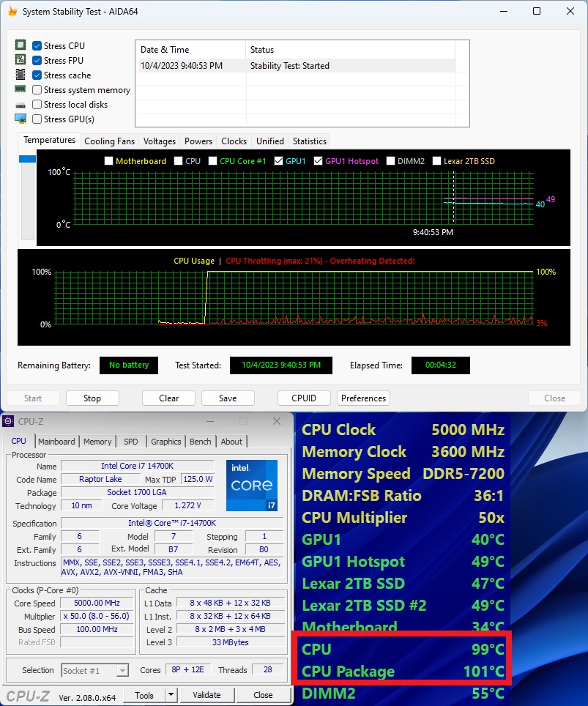Screen dimensions: 588x706
Task: Uncheck the Stress cache checkbox
Action: click(37, 75)
